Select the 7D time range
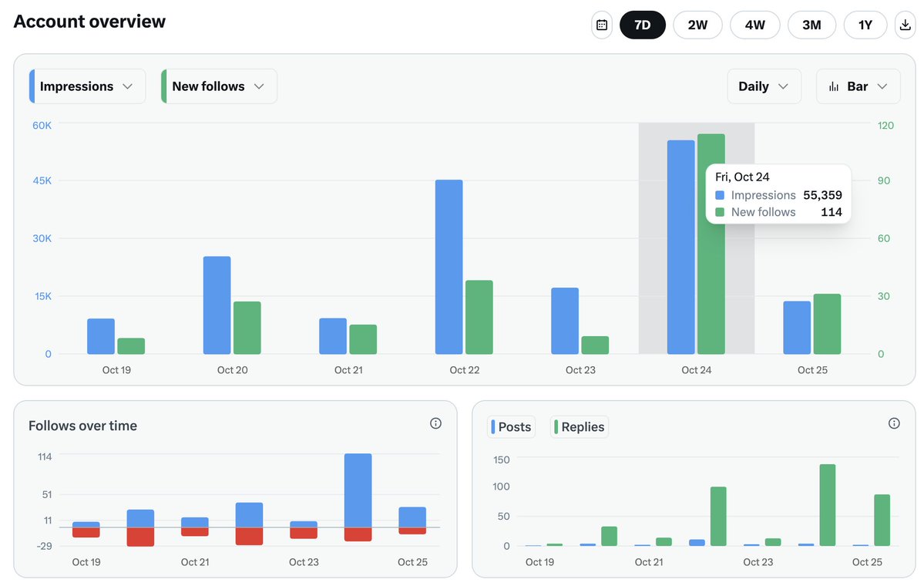This screenshot has height=586, width=924. point(642,25)
